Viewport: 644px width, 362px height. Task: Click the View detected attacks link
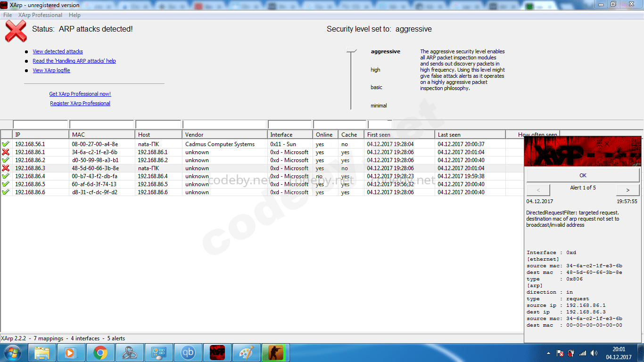(x=58, y=51)
